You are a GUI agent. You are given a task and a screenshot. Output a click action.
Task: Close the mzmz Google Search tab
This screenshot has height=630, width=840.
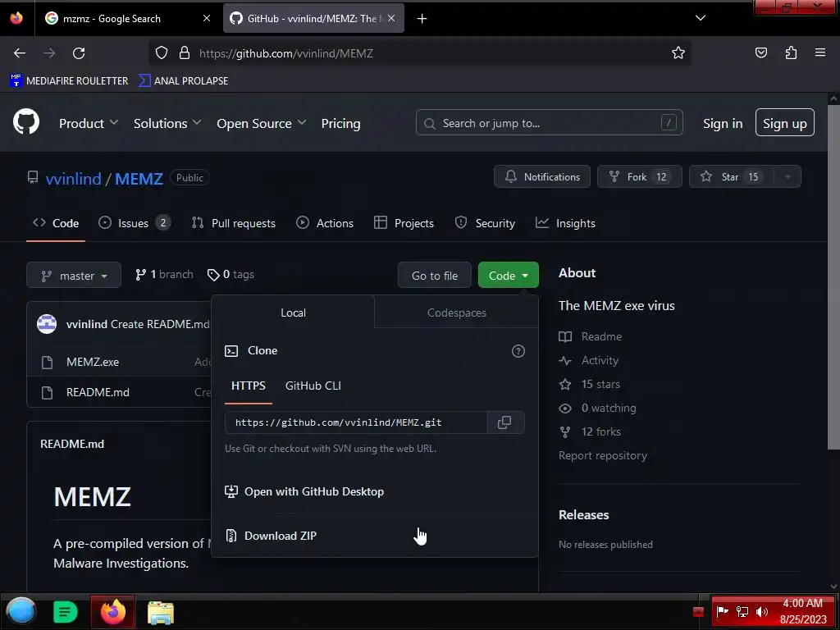click(x=206, y=18)
